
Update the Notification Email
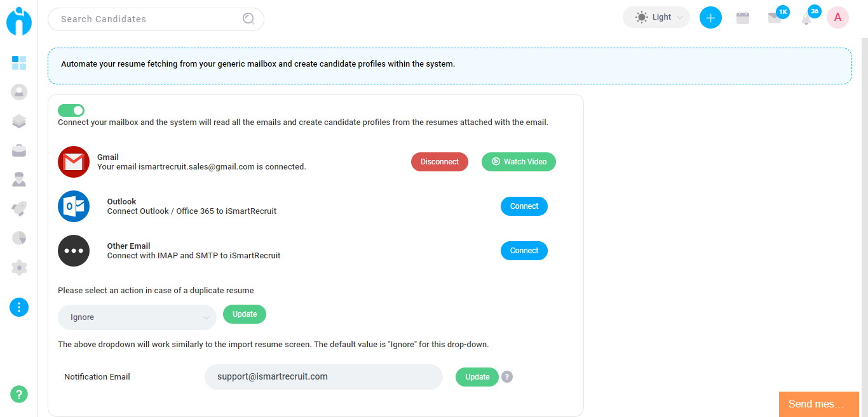click(477, 377)
